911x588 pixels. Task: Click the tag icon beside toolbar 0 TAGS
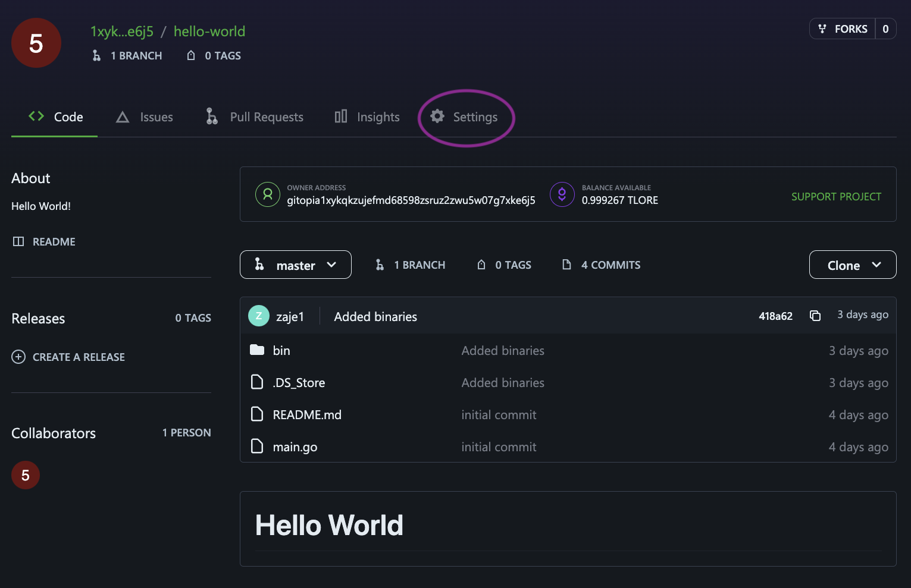tap(481, 265)
